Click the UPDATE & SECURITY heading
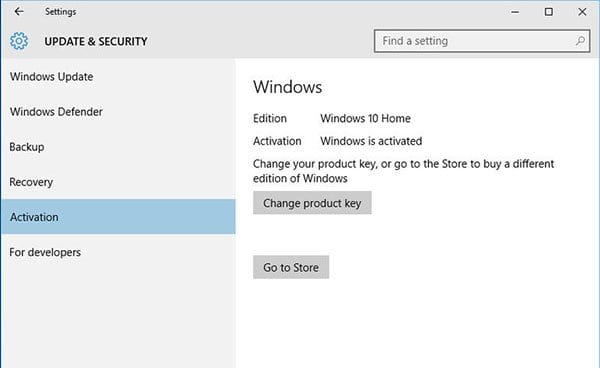600x368 pixels. click(96, 41)
